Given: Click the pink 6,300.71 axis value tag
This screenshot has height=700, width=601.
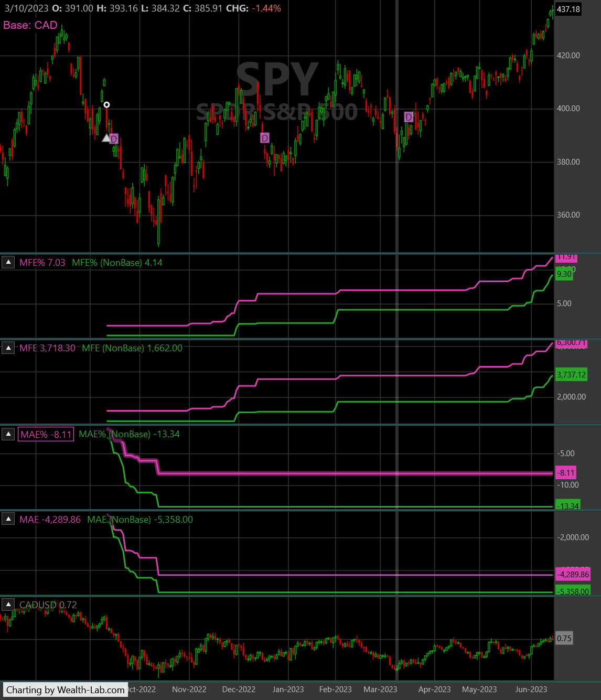Looking at the screenshot, I should [572, 343].
